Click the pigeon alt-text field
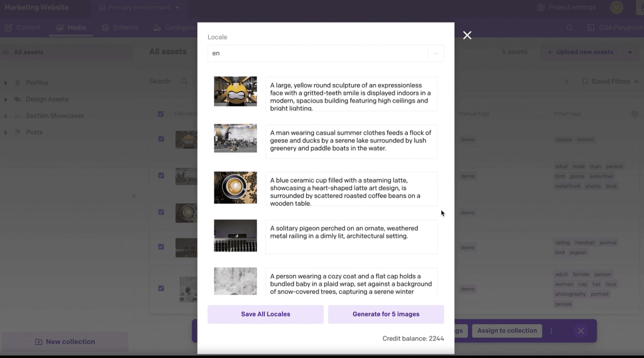Screen dimensions: 644x358 (x=351, y=237)
